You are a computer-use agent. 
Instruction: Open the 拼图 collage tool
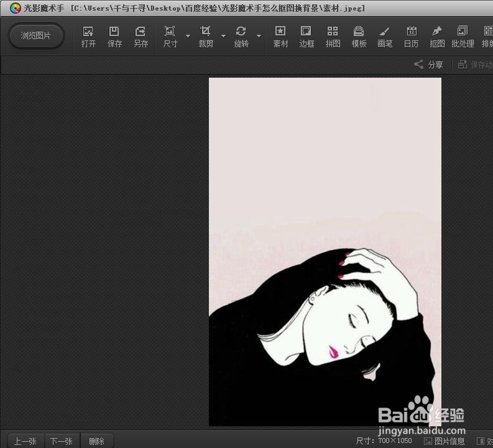tap(333, 37)
